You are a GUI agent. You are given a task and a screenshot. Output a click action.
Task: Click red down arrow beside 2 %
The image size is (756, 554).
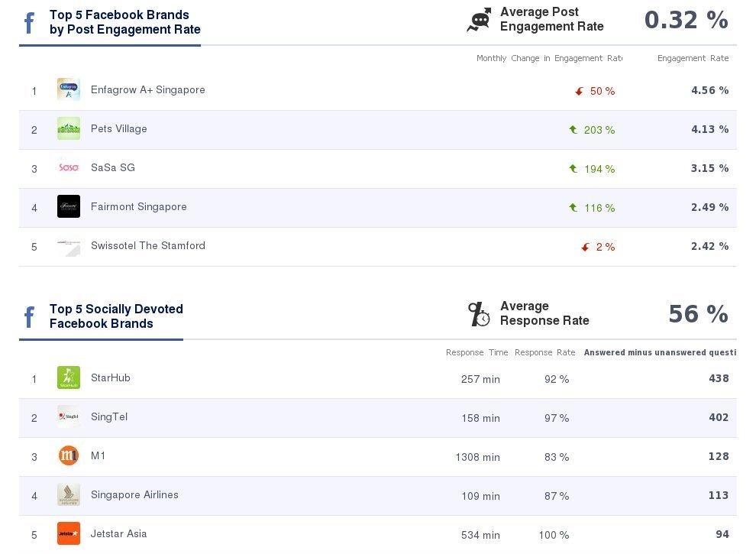[x=585, y=247]
